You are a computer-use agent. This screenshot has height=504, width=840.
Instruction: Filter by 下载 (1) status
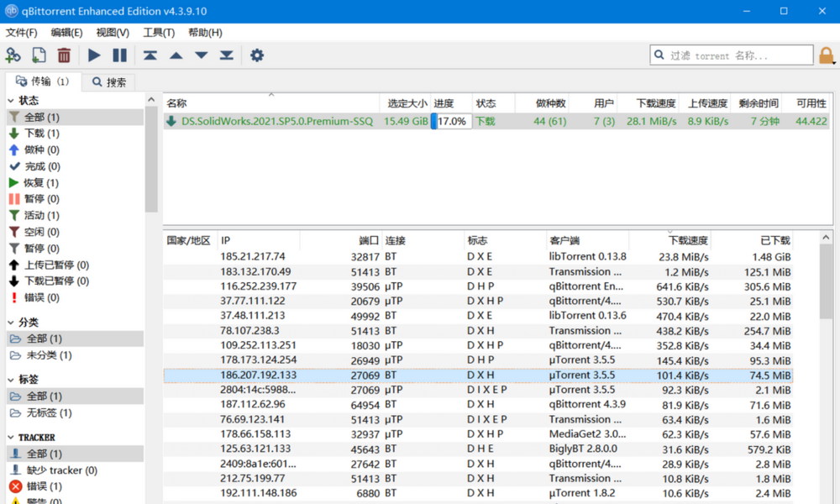75,134
